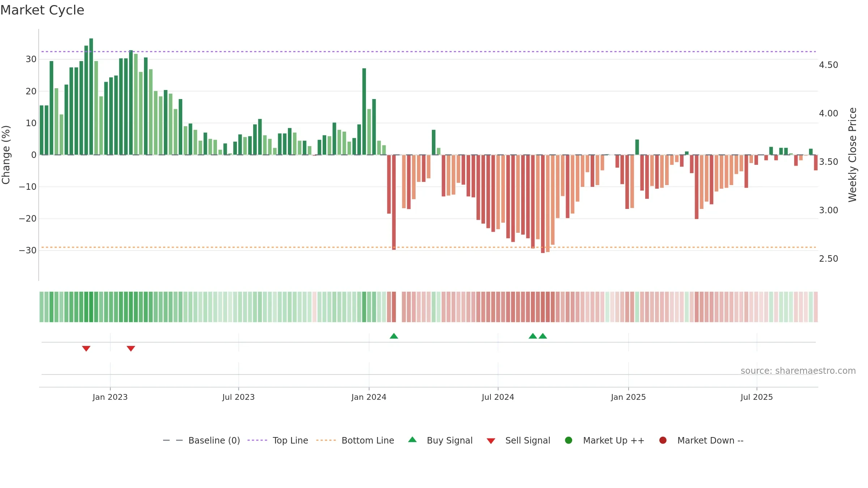This screenshot has height=488, width=868.
Task: Click the Market Cycle chart title
Action: click(42, 10)
